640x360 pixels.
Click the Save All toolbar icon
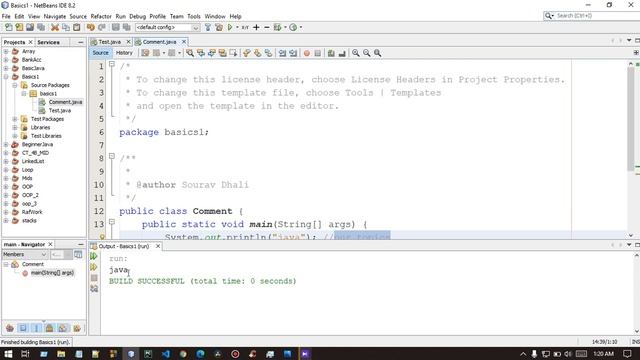41,27
